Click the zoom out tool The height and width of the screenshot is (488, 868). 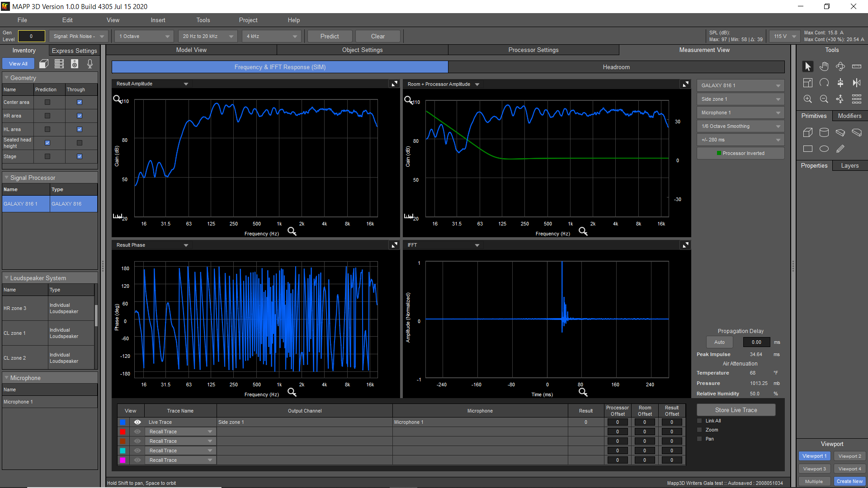824,99
